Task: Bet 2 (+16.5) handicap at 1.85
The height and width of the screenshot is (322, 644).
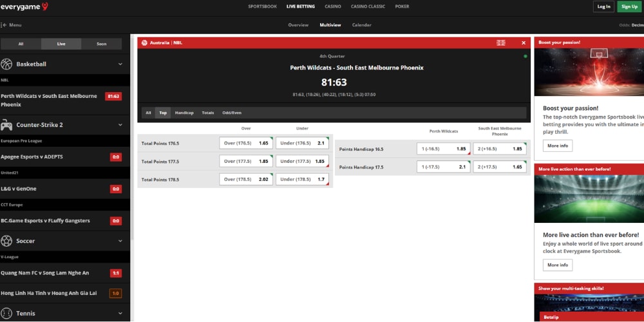Action: pyautogui.click(x=500, y=149)
